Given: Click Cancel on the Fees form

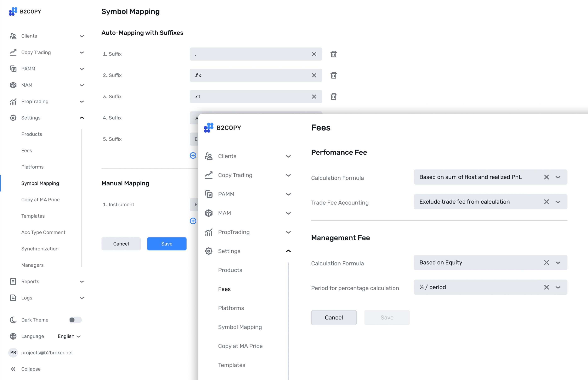Looking at the screenshot, I should (333, 318).
